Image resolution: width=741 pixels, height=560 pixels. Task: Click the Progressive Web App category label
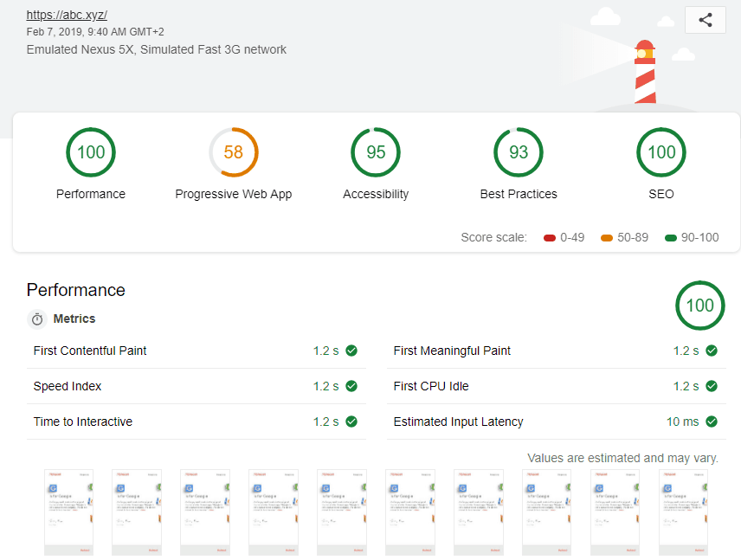(x=234, y=194)
